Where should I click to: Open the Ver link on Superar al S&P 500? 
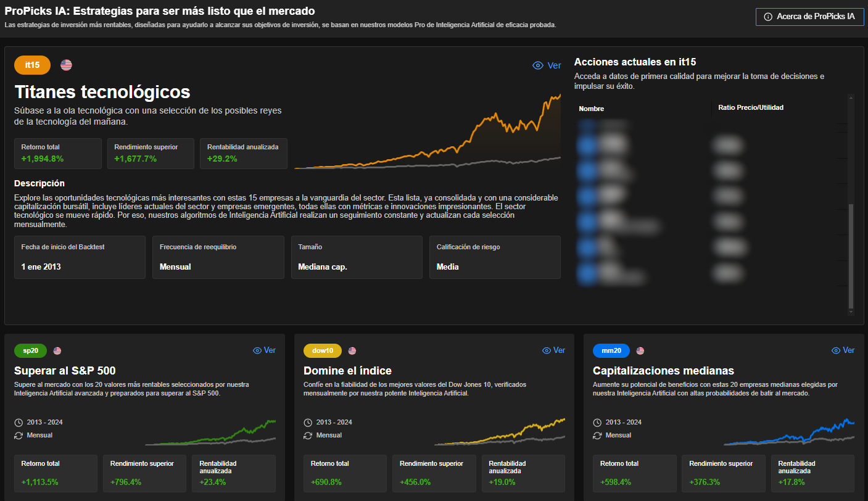[270, 350]
